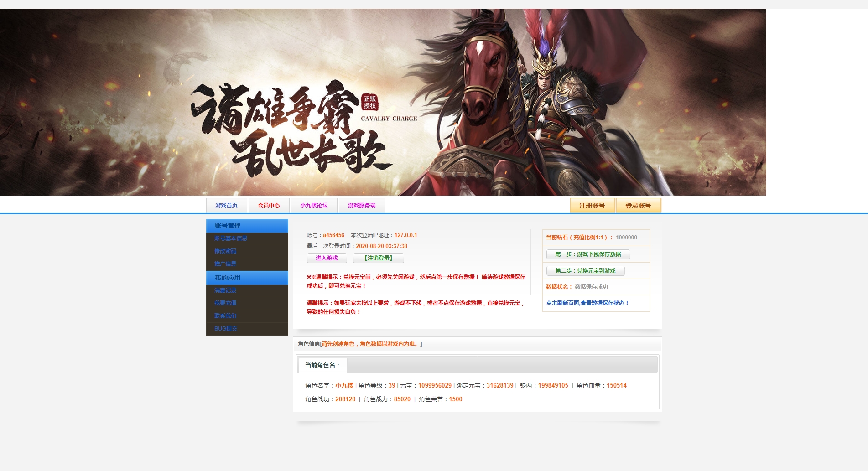Viewport: 868px width, 471px height.
Task: Click the 点击刷新页面 status link
Action: [587, 303]
